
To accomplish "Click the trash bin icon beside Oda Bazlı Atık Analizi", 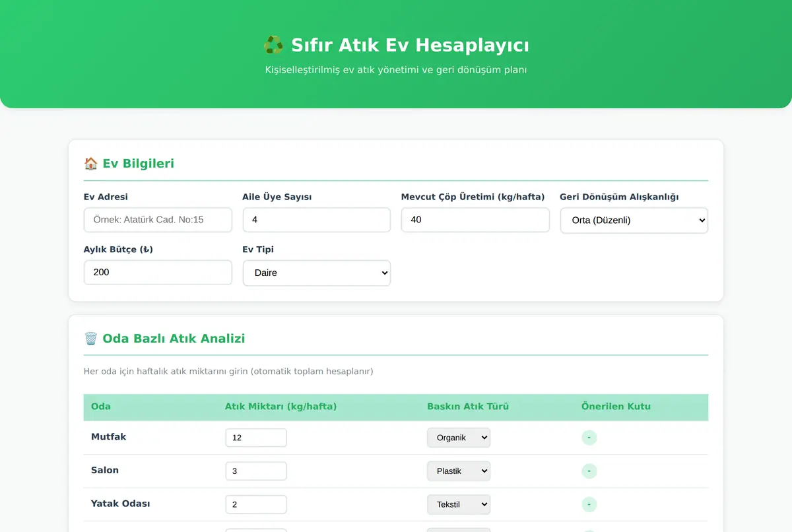I will click(x=91, y=339).
